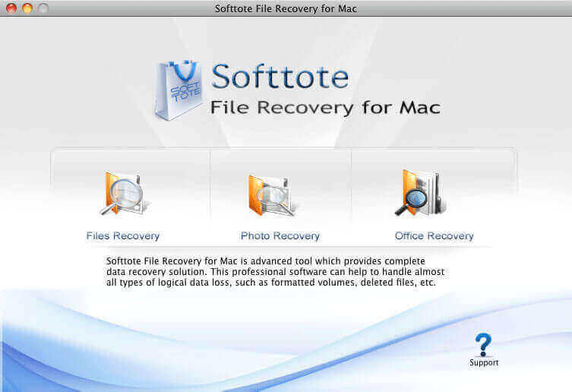Click the blue question mark Support icon
The image size is (572, 392).
[483, 345]
